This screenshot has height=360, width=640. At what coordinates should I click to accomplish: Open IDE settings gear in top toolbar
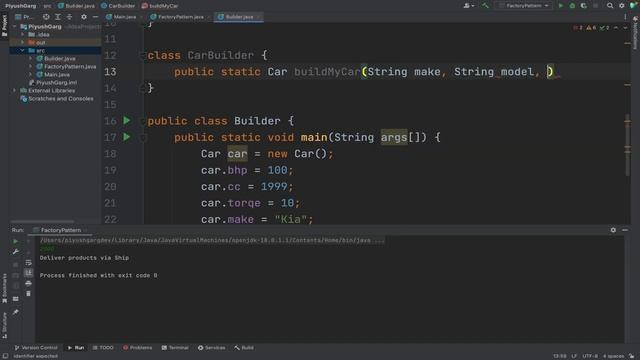[x=622, y=6]
